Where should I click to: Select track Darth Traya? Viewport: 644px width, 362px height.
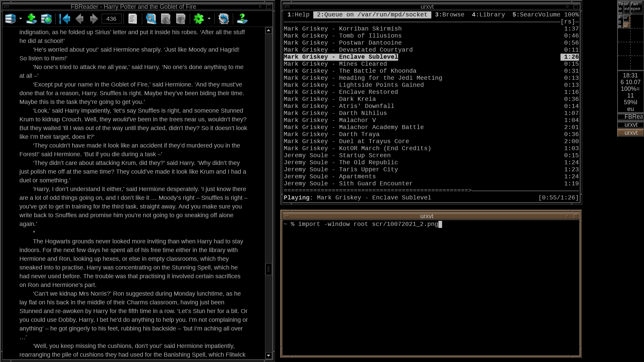point(431,134)
